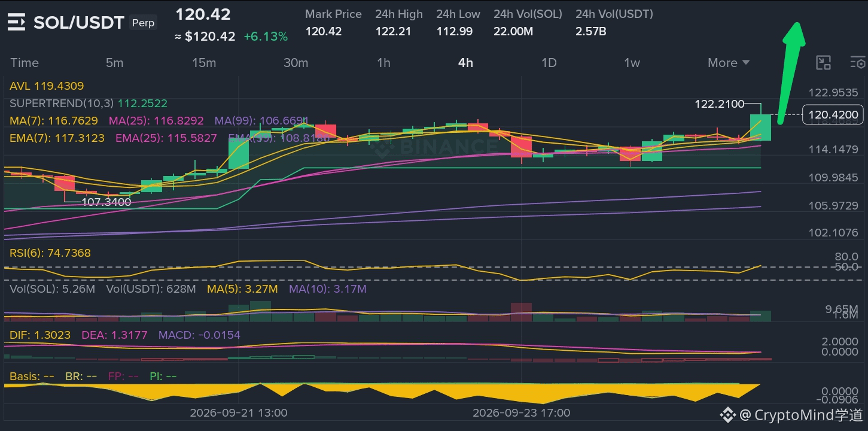Select the 4h timeframe tab
This screenshot has height=431, width=868.
click(465, 63)
